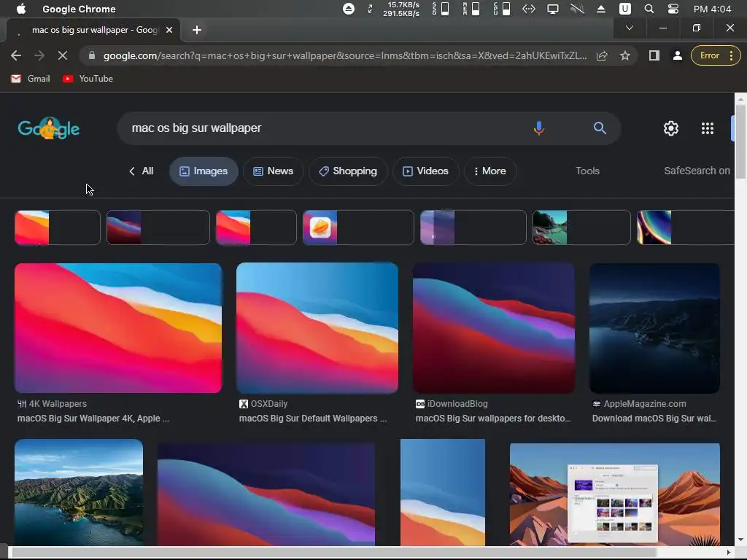Screen dimensions: 747x560
Task: Open the YouTube bookmark
Action: [x=88, y=79]
